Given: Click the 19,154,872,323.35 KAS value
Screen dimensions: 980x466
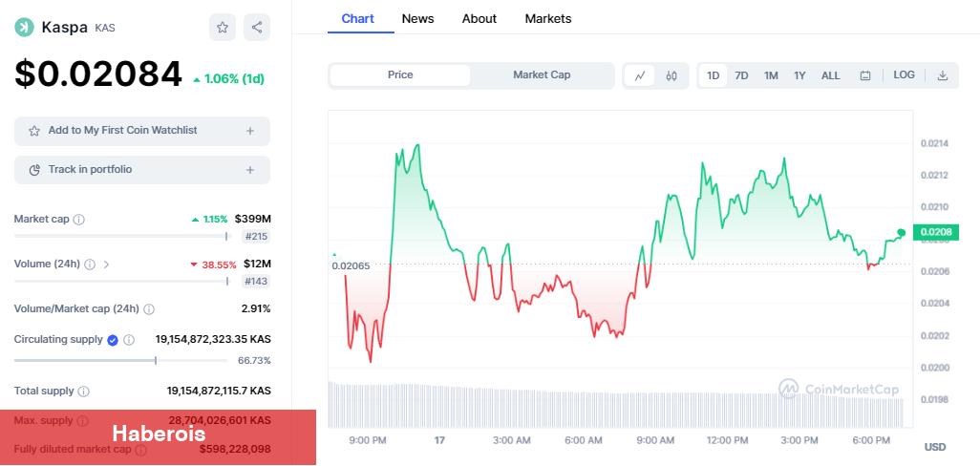Looking at the screenshot, I should 213,339.
